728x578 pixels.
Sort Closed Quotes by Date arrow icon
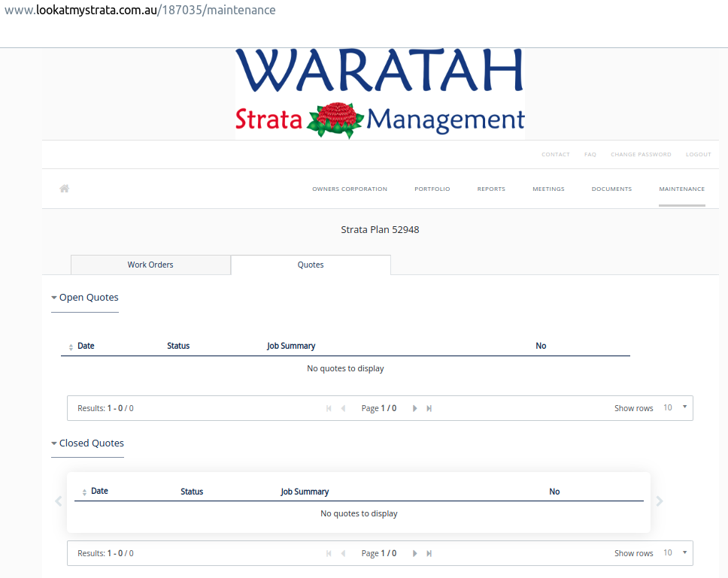click(84, 492)
